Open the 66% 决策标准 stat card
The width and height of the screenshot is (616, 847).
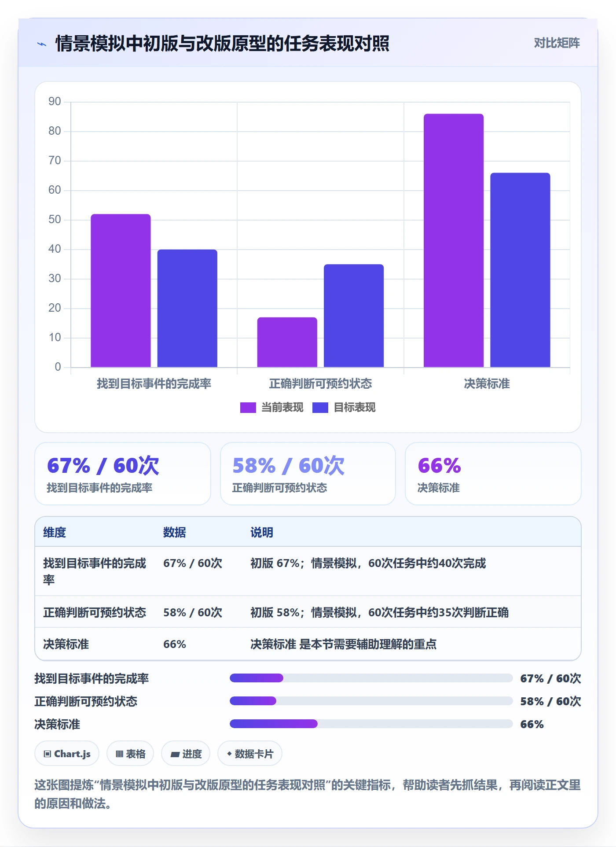point(493,474)
